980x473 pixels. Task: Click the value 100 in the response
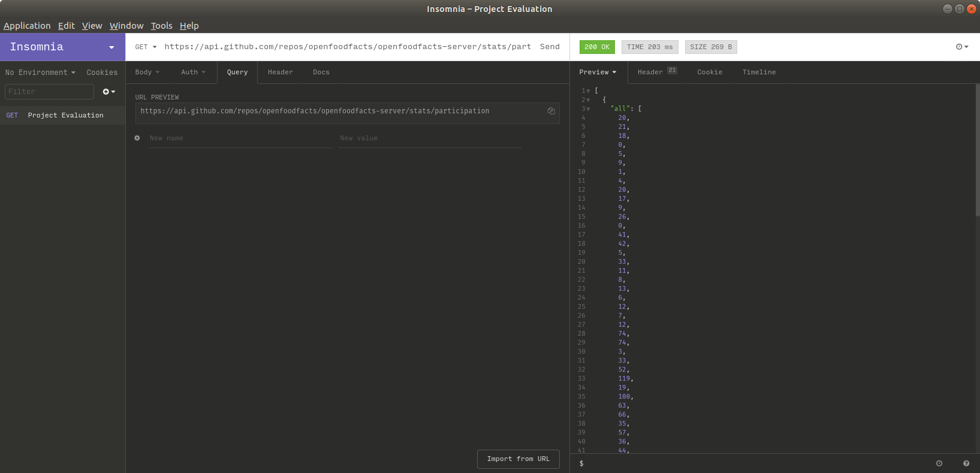(x=624, y=397)
